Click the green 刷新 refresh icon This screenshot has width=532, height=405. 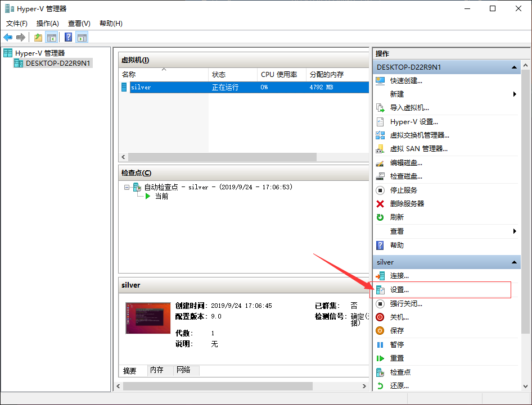pyautogui.click(x=380, y=217)
